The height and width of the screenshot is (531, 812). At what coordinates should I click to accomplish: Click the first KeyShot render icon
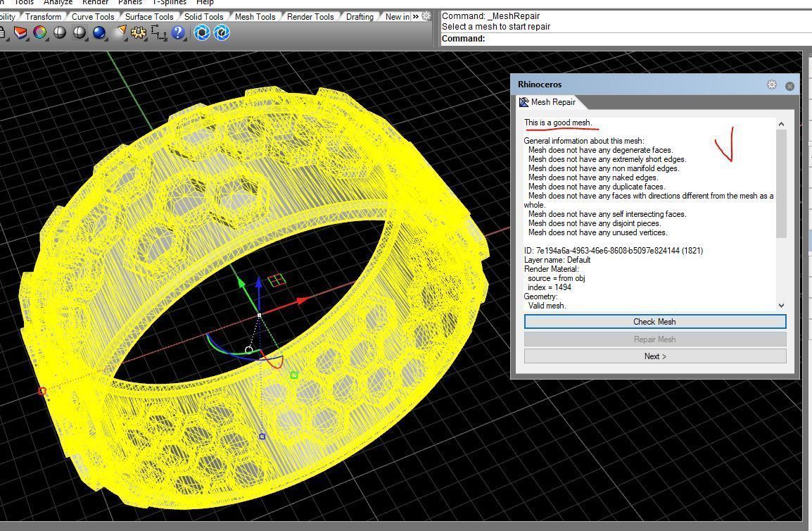pyautogui.click(x=202, y=32)
